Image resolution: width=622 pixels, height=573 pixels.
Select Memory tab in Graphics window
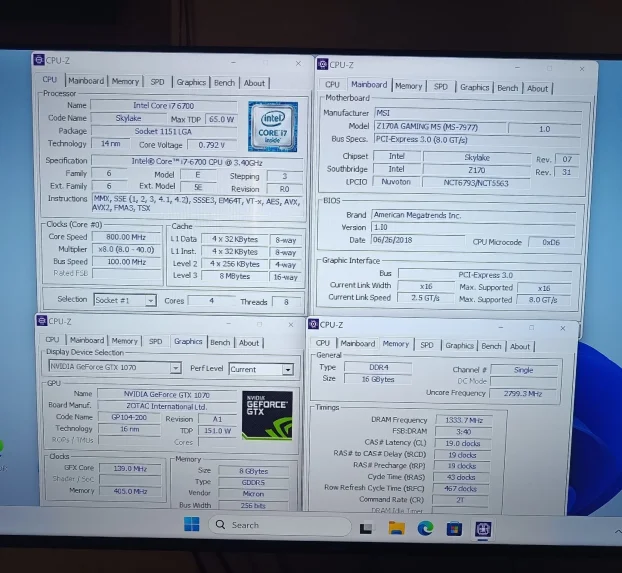pyautogui.click(x=125, y=341)
